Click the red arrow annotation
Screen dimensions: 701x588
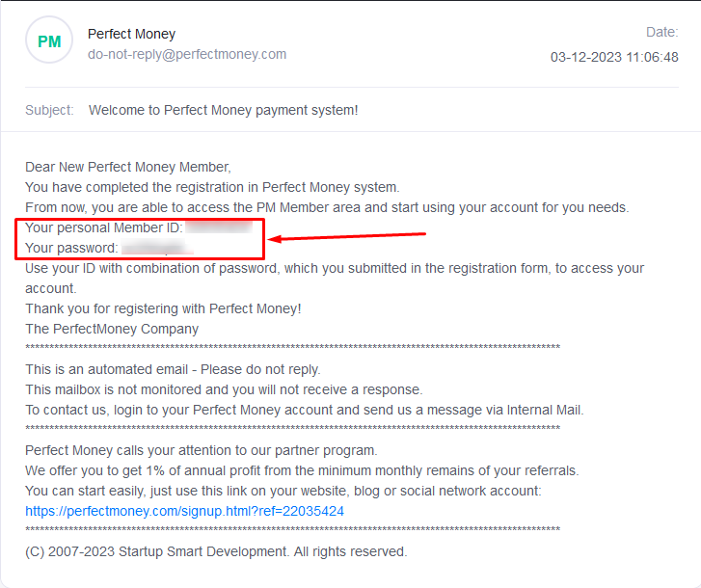pos(347,236)
